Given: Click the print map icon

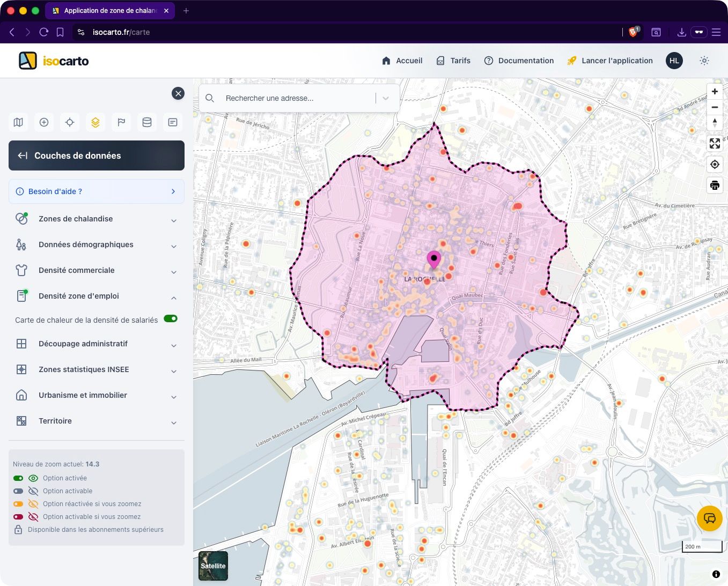Looking at the screenshot, I should 715,186.
